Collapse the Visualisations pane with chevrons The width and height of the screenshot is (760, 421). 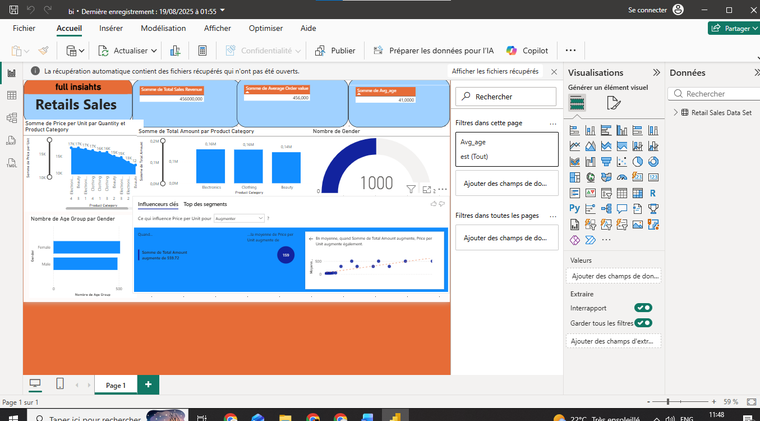656,73
